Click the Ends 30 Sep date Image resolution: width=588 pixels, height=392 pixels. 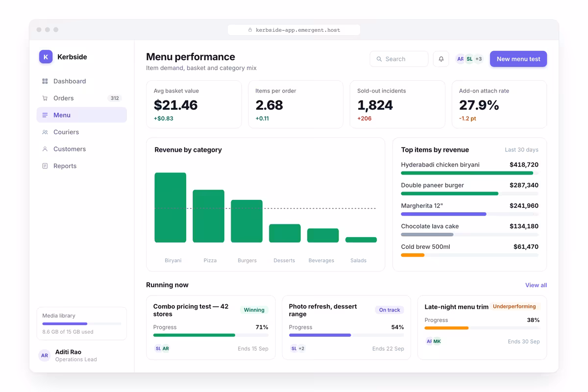(524, 342)
